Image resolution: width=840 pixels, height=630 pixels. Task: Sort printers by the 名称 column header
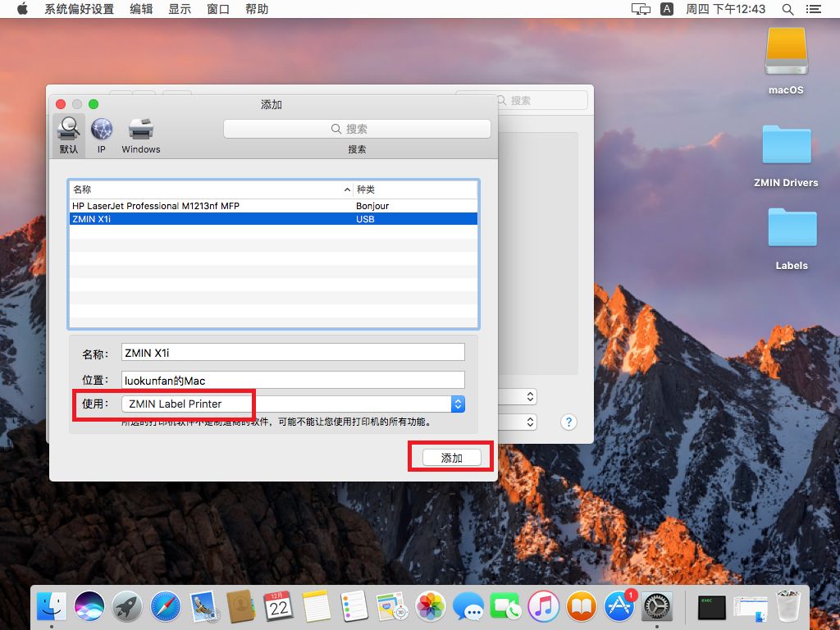tap(211, 189)
